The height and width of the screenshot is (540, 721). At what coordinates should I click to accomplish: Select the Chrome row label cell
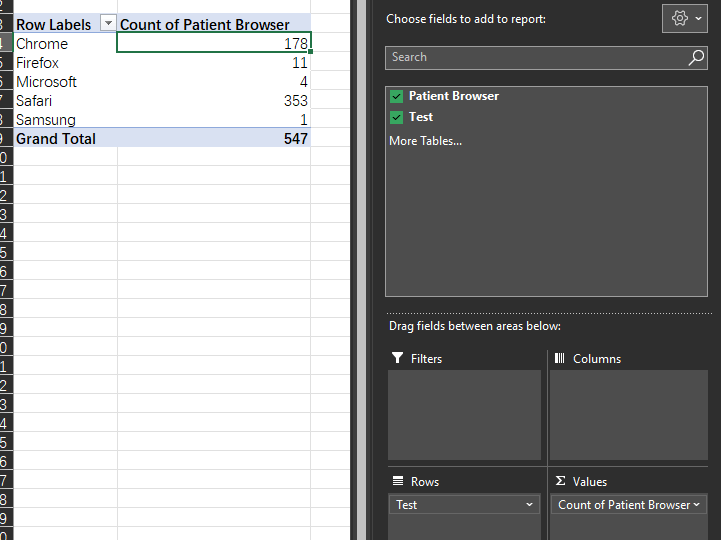coord(65,43)
